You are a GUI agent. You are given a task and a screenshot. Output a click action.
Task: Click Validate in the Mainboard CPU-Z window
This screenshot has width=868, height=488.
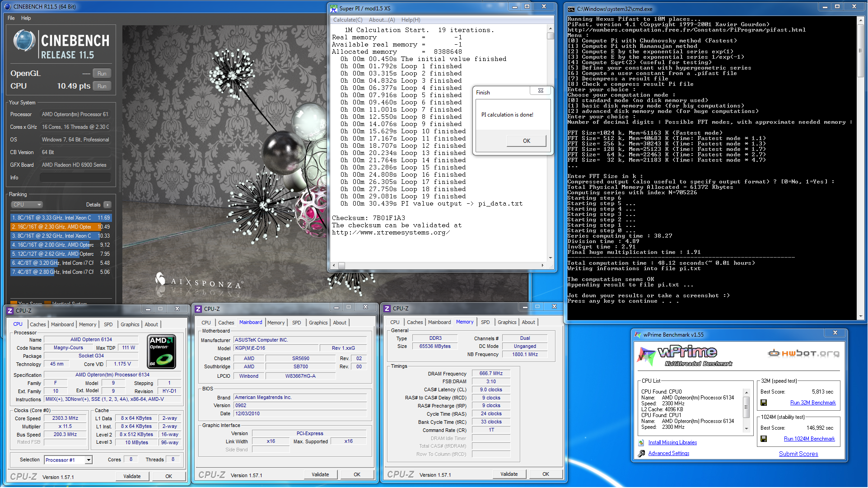tap(320, 474)
